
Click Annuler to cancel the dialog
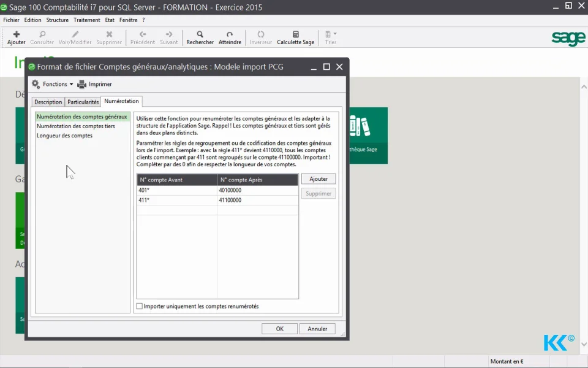(317, 329)
